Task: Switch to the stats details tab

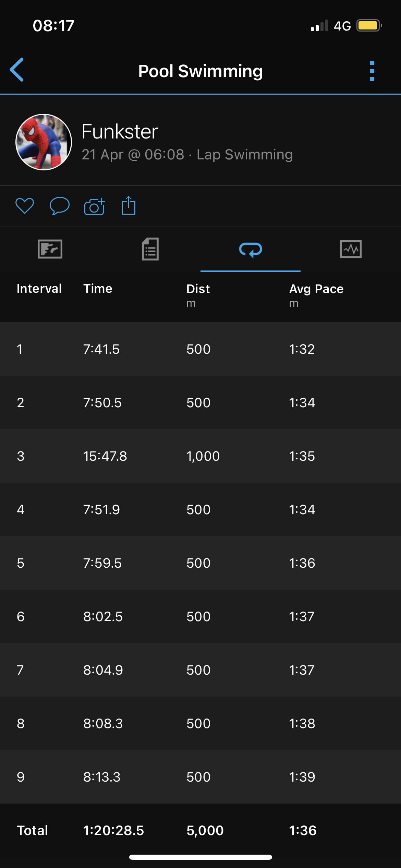Action: pos(150,249)
